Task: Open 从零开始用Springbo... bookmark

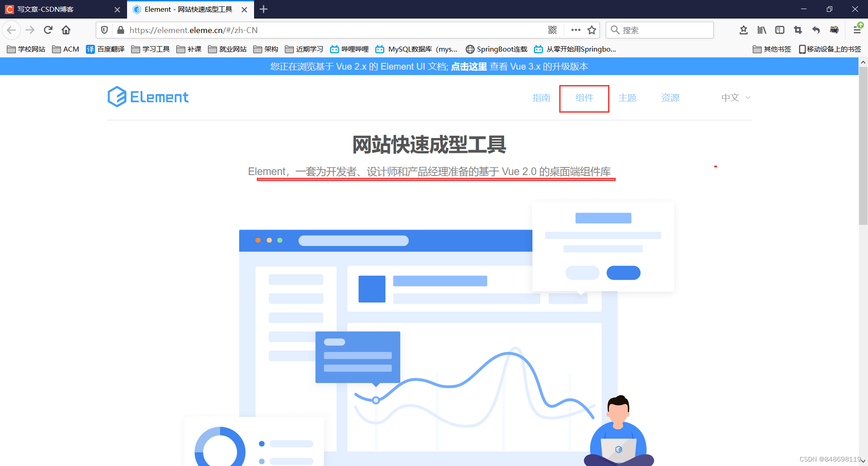Action: [x=575, y=49]
